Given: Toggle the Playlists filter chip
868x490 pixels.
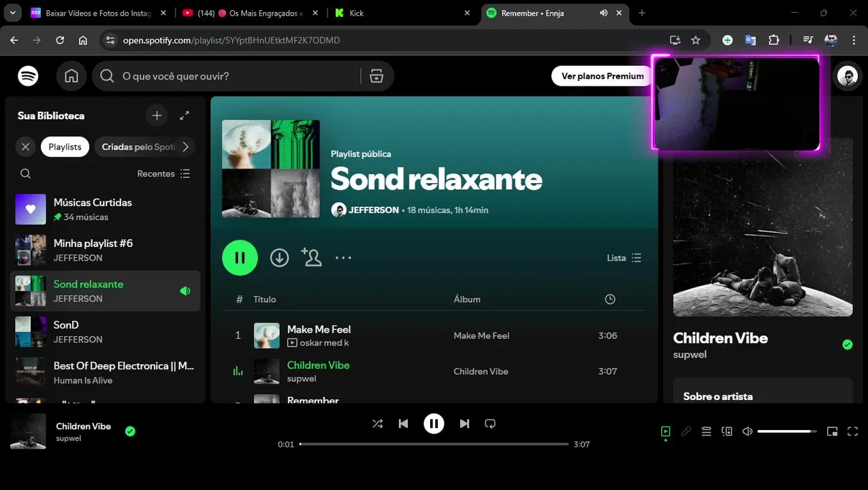Looking at the screenshot, I should [65, 147].
